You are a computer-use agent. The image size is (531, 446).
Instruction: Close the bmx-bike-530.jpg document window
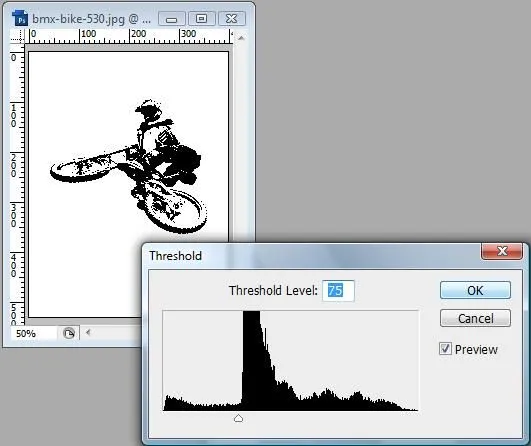pos(232,19)
